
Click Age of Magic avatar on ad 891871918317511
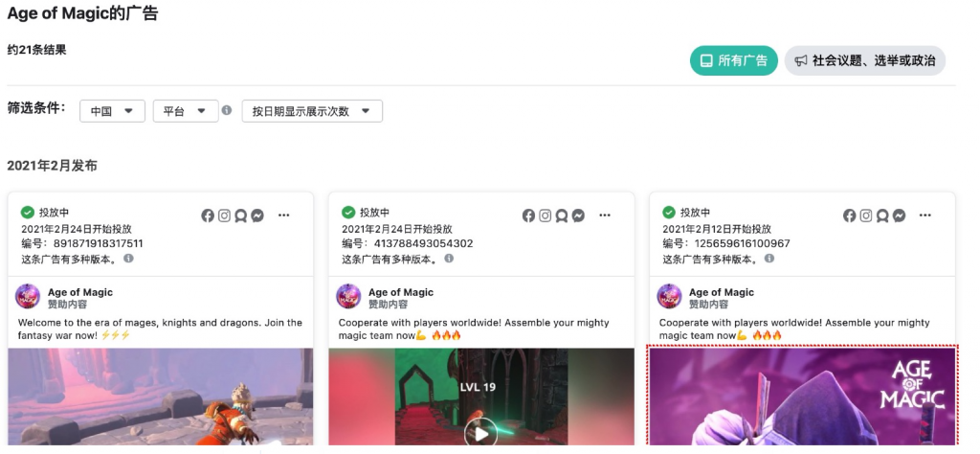[28, 296]
